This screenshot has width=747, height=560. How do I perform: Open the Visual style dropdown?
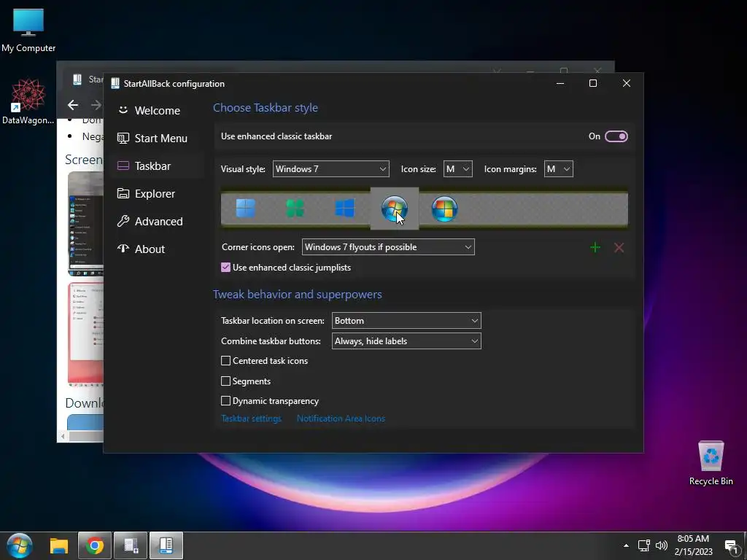(330, 169)
